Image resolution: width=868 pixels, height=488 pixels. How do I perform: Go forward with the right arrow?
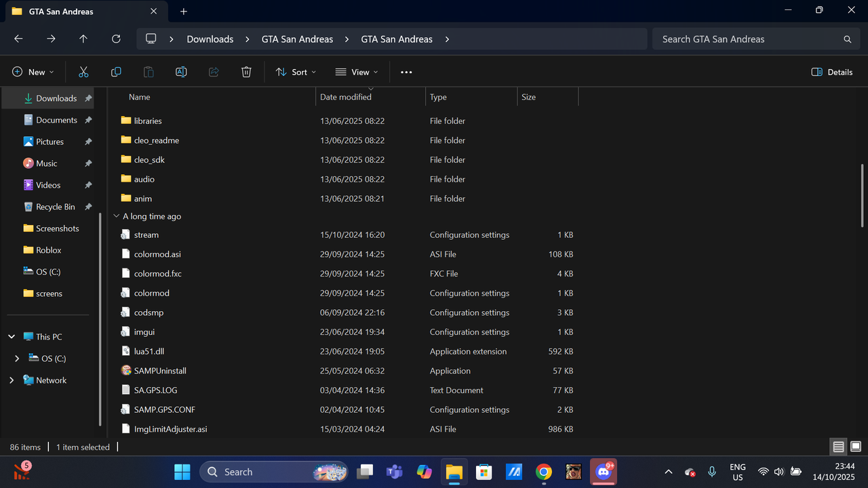point(51,39)
